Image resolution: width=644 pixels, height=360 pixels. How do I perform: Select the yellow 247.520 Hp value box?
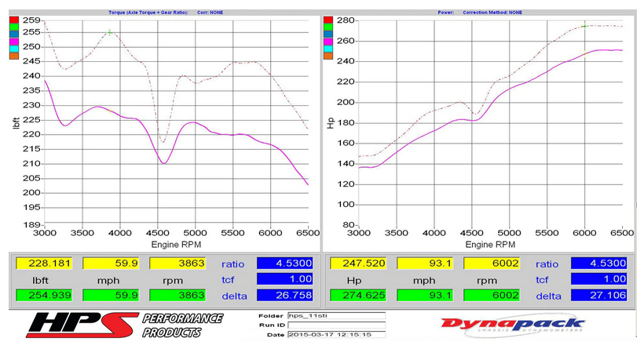coord(358,265)
